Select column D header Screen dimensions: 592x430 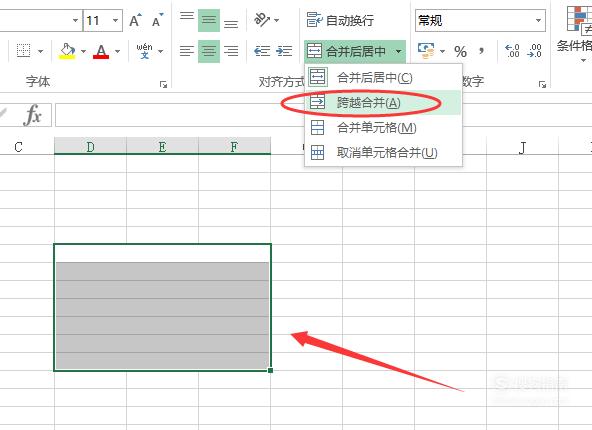tap(90, 146)
